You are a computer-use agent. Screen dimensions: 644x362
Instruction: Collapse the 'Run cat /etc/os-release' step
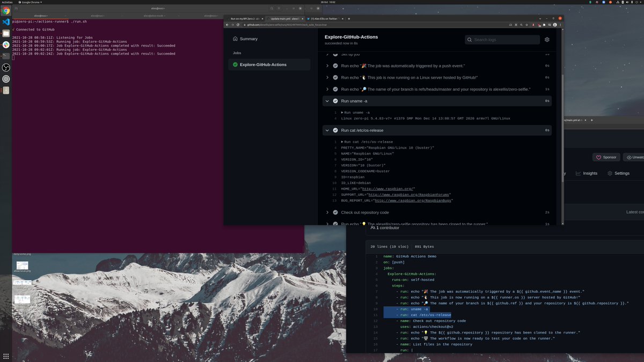coord(437,130)
